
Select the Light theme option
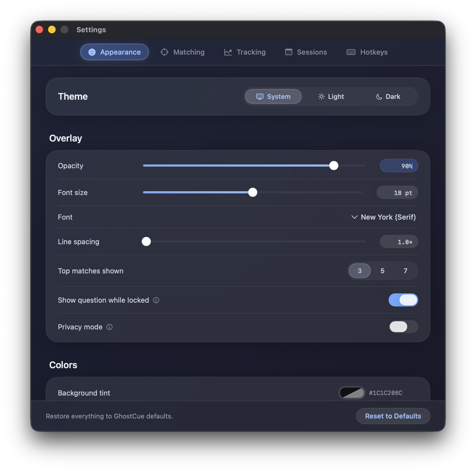331,96
